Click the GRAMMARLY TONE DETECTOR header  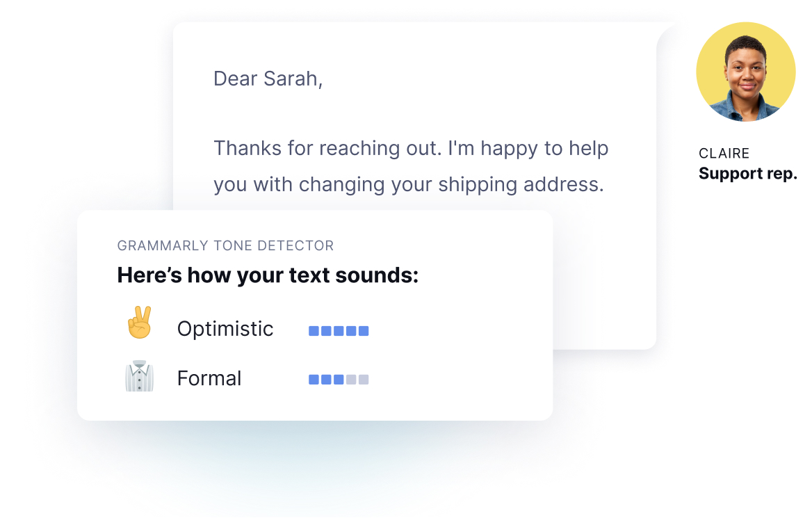click(226, 245)
